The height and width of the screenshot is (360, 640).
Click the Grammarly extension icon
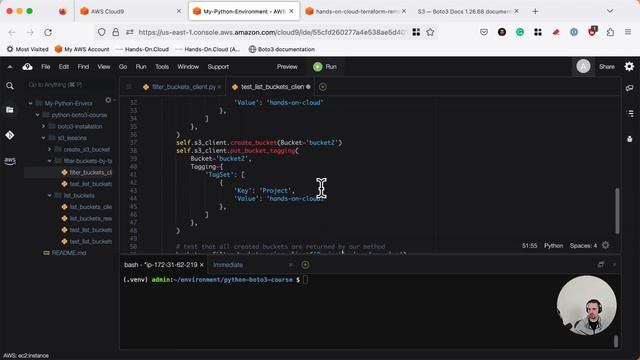[520, 32]
